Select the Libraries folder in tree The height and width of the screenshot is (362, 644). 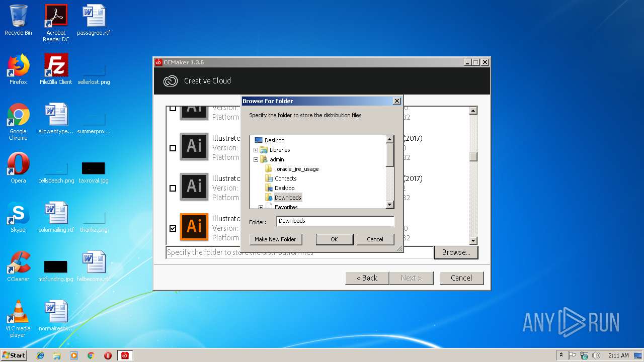click(x=280, y=150)
